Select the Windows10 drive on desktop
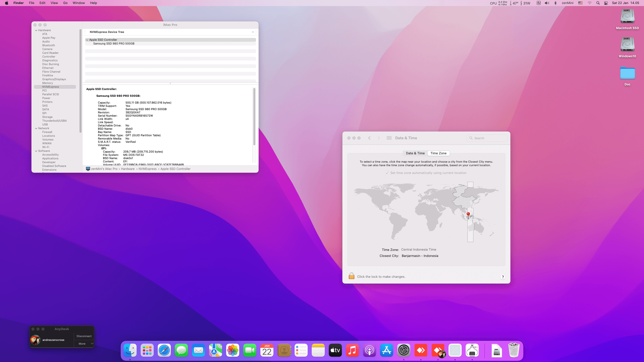 [627, 48]
